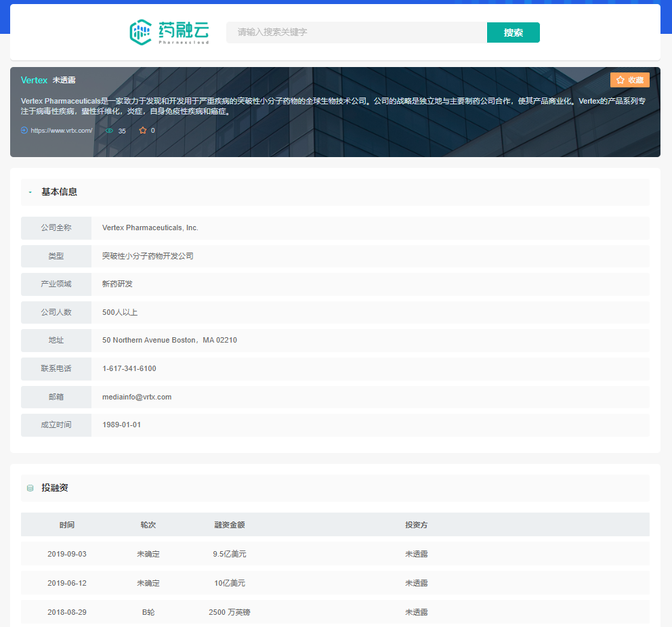Select address 50 Northern Avenue Boston
672x627 pixels.
[x=169, y=340]
